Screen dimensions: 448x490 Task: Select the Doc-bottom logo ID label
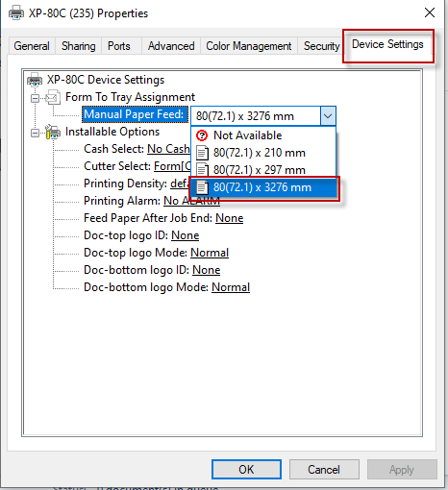137,270
